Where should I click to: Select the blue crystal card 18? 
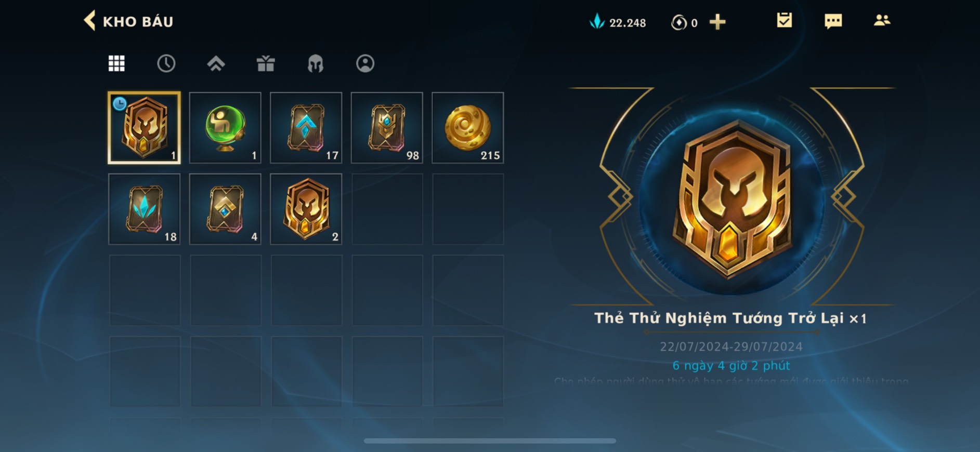(144, 209)
